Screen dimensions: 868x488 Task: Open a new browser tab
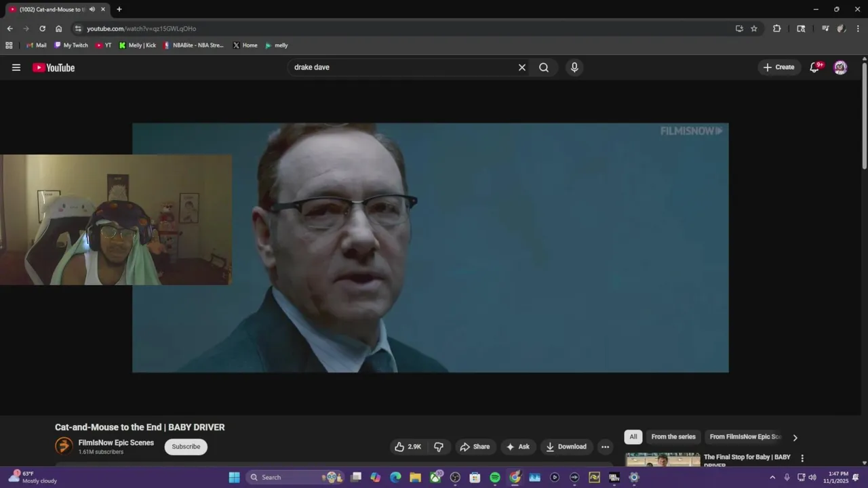point(119,9)
